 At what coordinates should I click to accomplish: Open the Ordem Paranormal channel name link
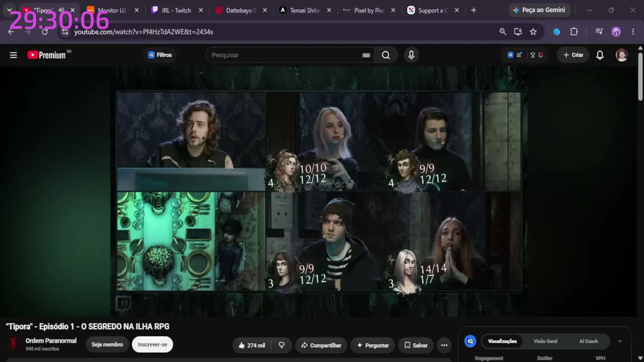[x=51, y=341]
